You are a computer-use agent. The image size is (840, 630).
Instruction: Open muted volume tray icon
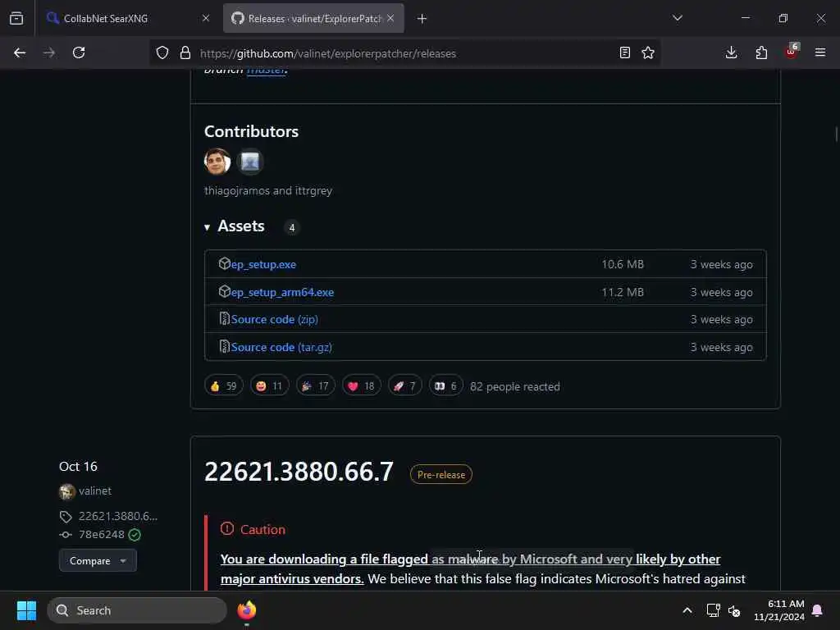click(x=734, y=610)
